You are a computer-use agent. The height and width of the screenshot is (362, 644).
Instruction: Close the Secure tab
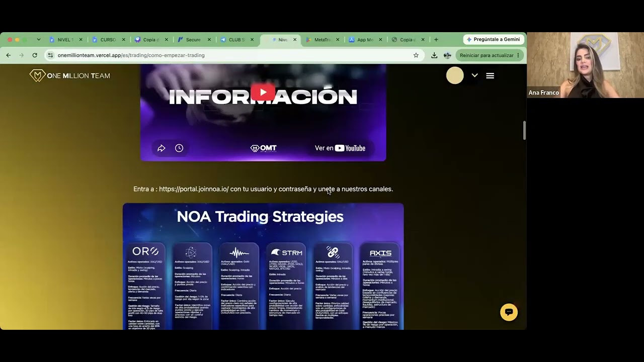click(x=209, y=40)
